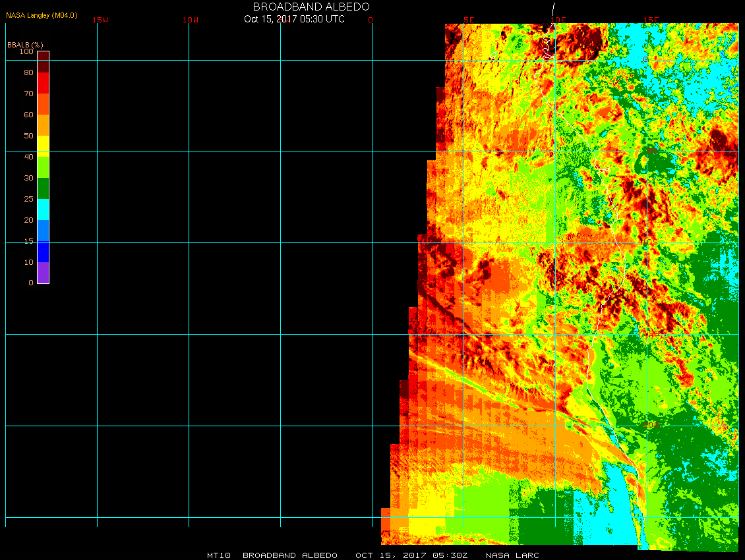Viewport: 745px width, 560px height.
Task: Select the cyan color band in the legend
Action: (x=43, y=210)
